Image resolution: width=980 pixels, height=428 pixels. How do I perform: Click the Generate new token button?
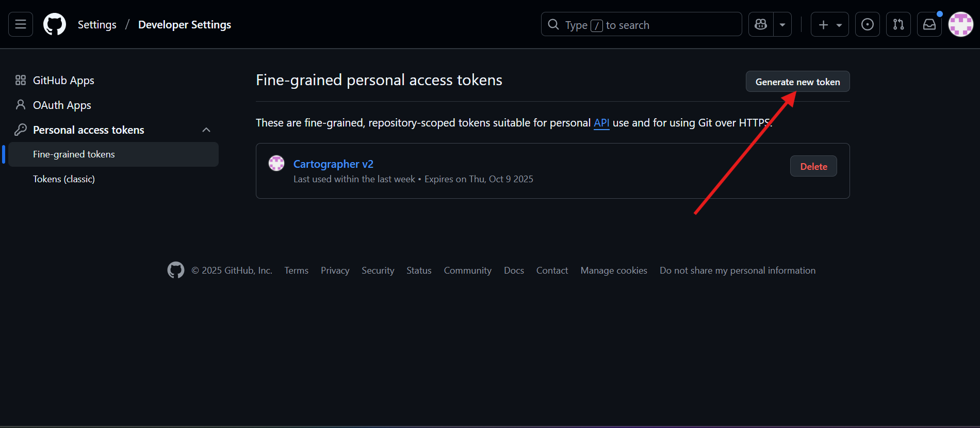click(x=797, y=82)
